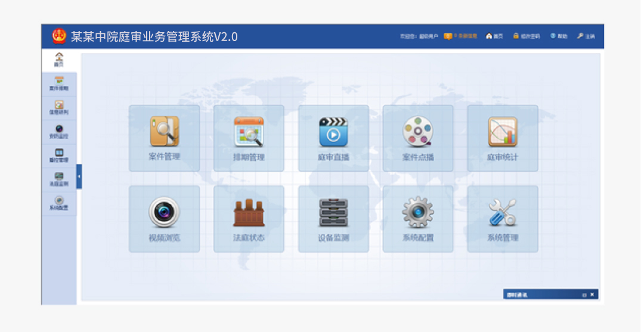Open 庭审统计 statistics chart tile
The width and height of the screenshot is (644, 332).
502,138
